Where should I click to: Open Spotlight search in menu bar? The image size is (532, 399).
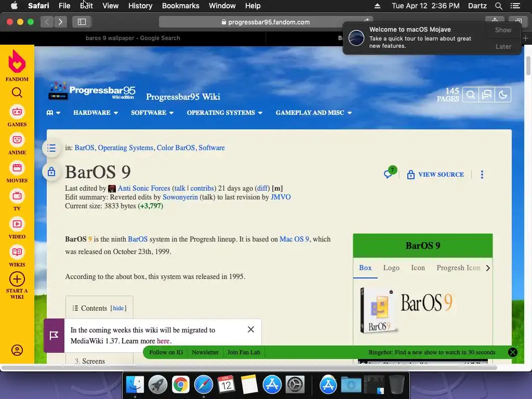(498, 6)
